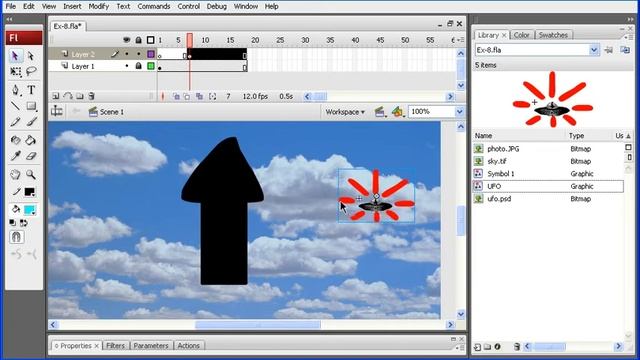Select the Hand tool
640x360 pixels.
16,175
